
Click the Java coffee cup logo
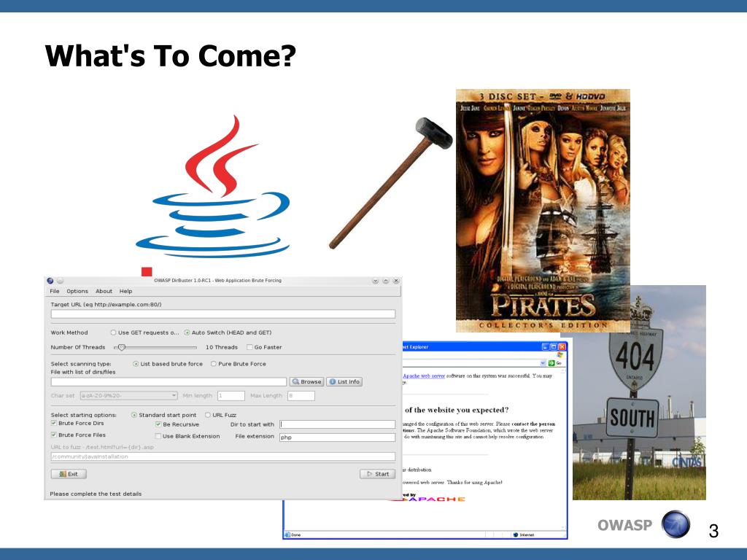click(x=213, y=187)
